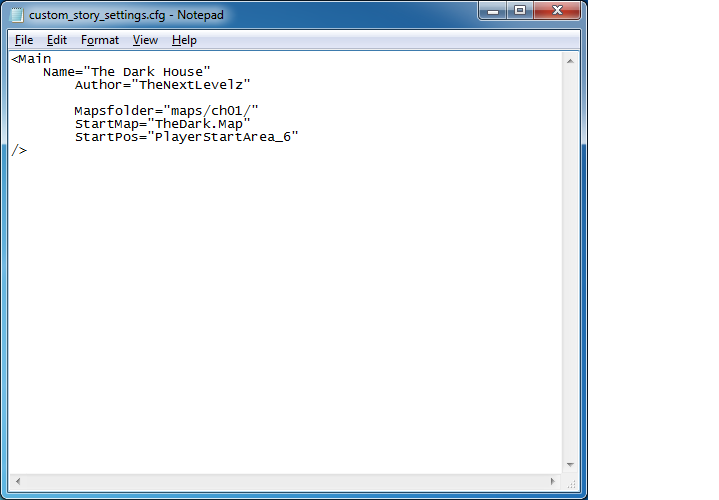Close the custom_story_settings.cfg window
The width and height of the screenshot is (719, 500).
pos(555,10)
